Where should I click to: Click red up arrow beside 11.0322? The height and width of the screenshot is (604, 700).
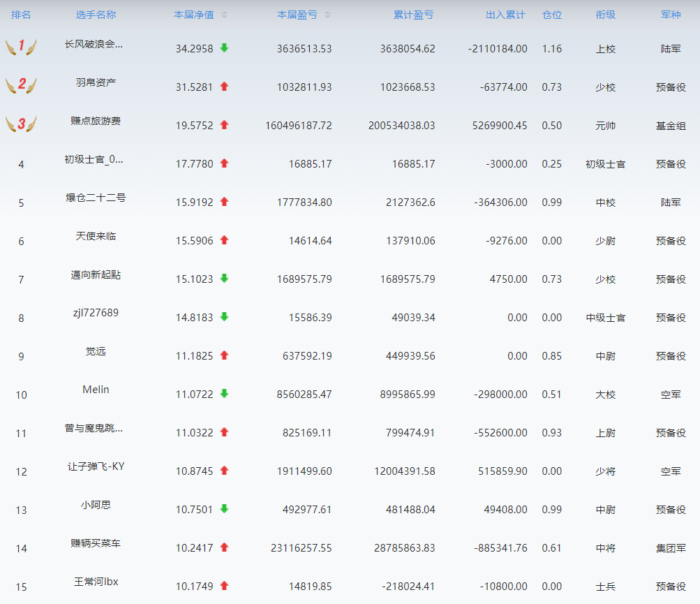pyautogui.click(x=224, y=432)
